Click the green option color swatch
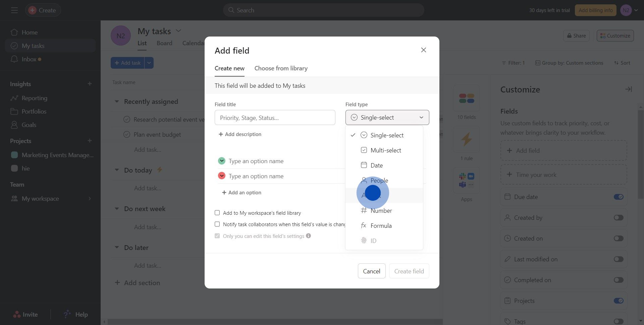644x325 pixels. (x=221, y=161)
